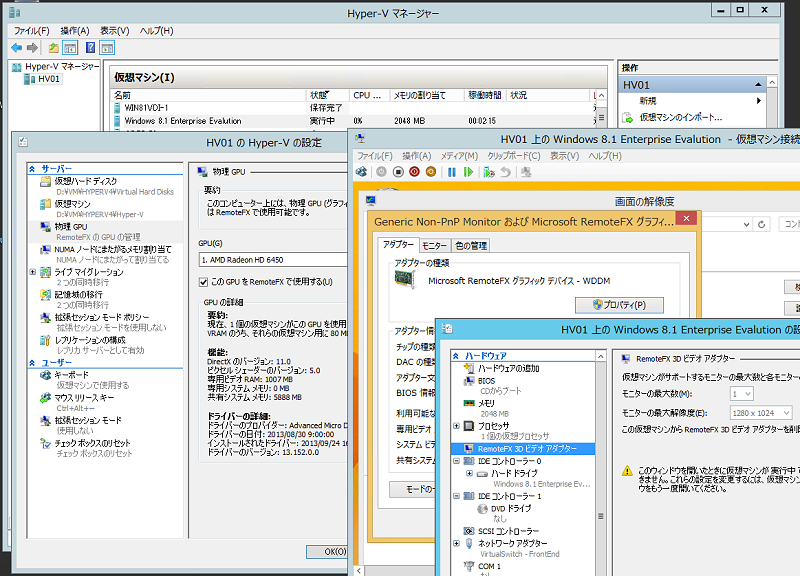The width and height of the screenshot is (800, 576).
Task: Expand the プロセッサ node
Action: (x=457, y=425)
